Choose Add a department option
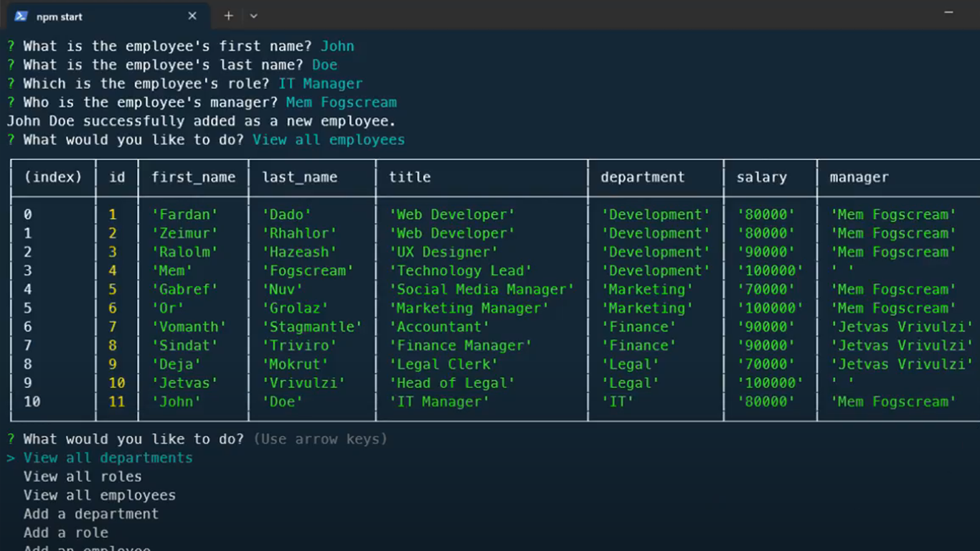The width and height of the screenshot is (980, 551). pos(91,514)
